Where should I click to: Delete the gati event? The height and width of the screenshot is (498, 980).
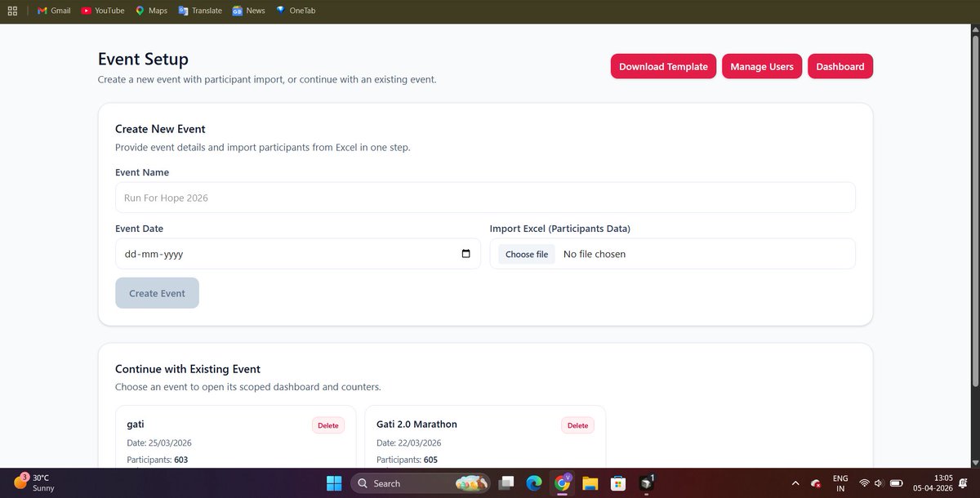click(327, 425)
